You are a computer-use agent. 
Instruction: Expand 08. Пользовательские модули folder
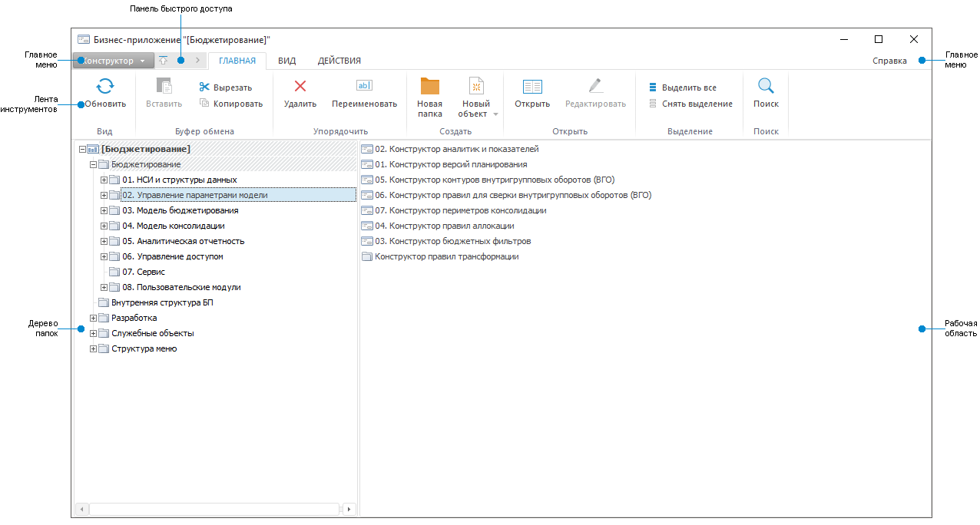point(104,287)
